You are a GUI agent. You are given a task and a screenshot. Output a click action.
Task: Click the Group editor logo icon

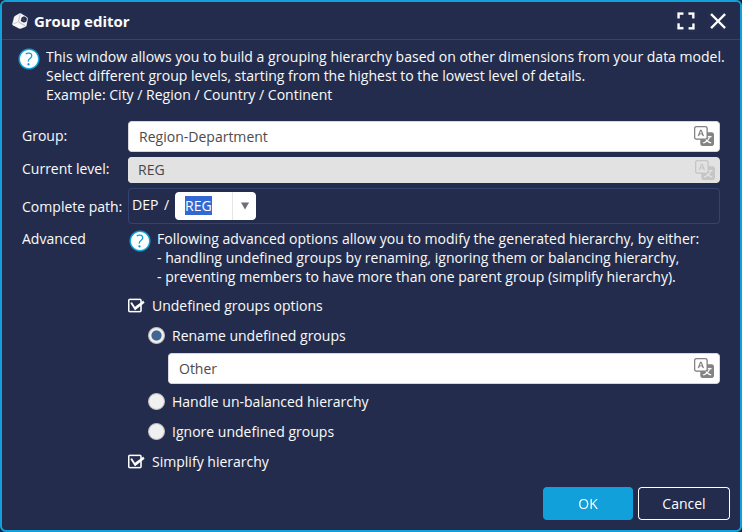tap(19, 21)
